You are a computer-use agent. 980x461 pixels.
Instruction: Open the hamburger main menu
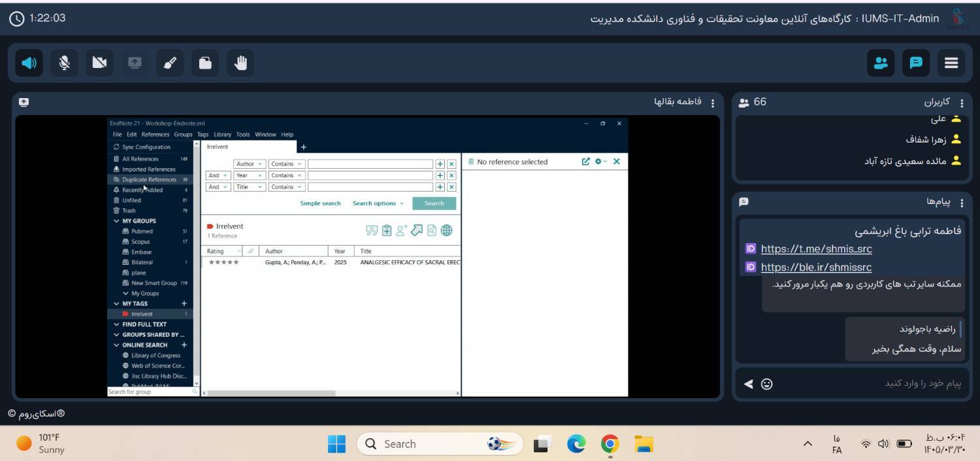951,63
